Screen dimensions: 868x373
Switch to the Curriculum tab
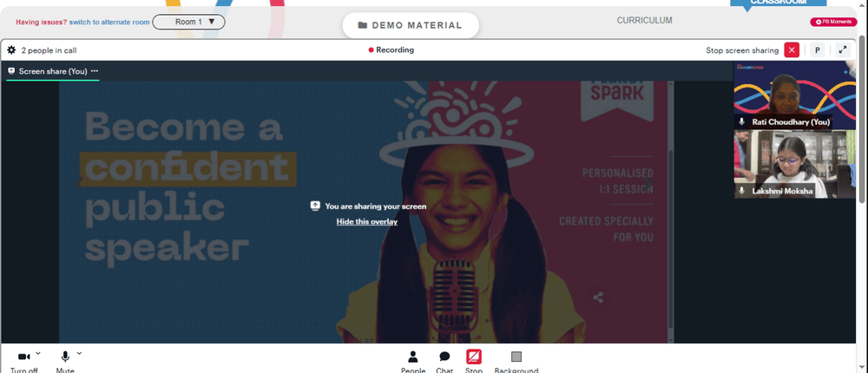coord(644,21)
